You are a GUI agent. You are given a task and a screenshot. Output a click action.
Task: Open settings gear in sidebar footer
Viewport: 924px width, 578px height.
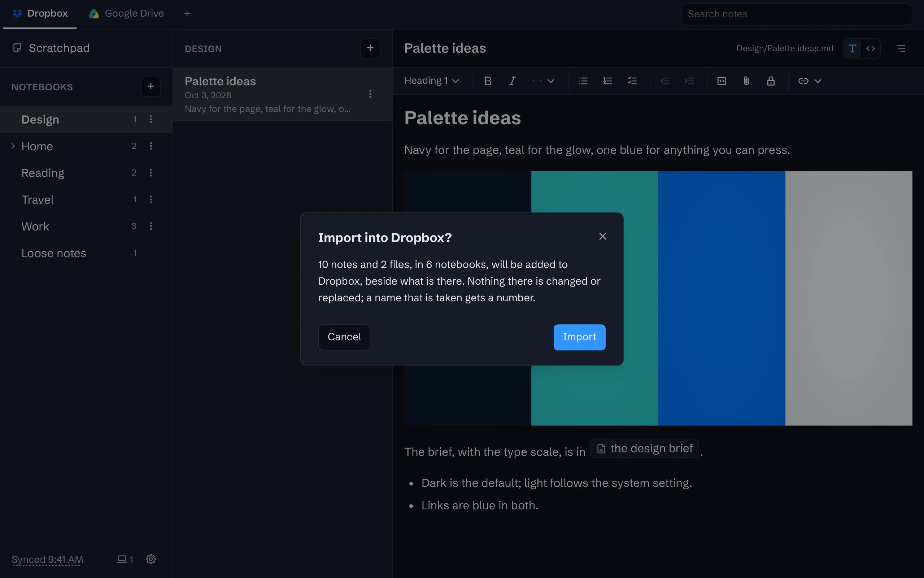(151, 559)
